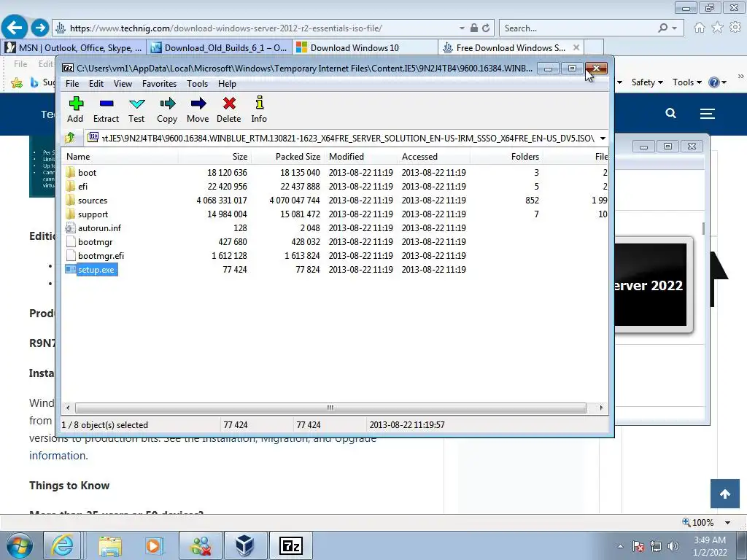The height and width of the screenshot is (560, 747).
Task: Show hidden tray icons arrow
Action: click(x=620, y=546)
